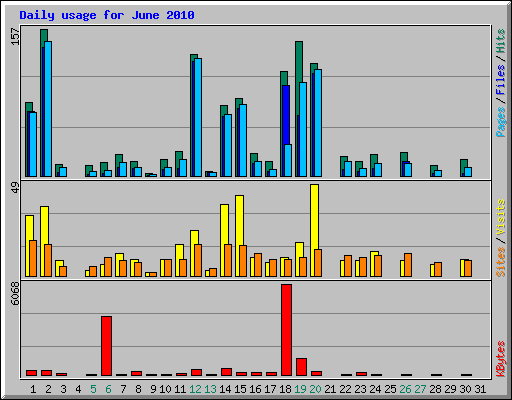
Task: Click the tall red KBytes bar for day 18
Action: coord(286,330)
